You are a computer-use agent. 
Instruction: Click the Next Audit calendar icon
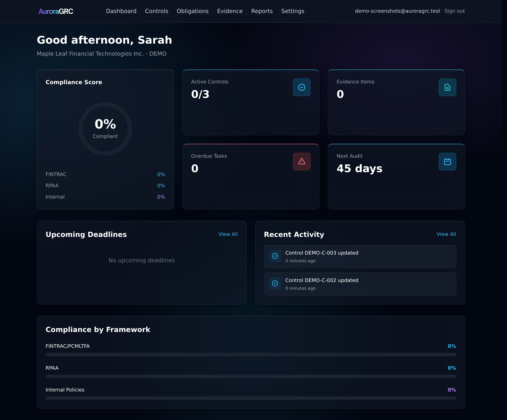[x=447, y=161]
